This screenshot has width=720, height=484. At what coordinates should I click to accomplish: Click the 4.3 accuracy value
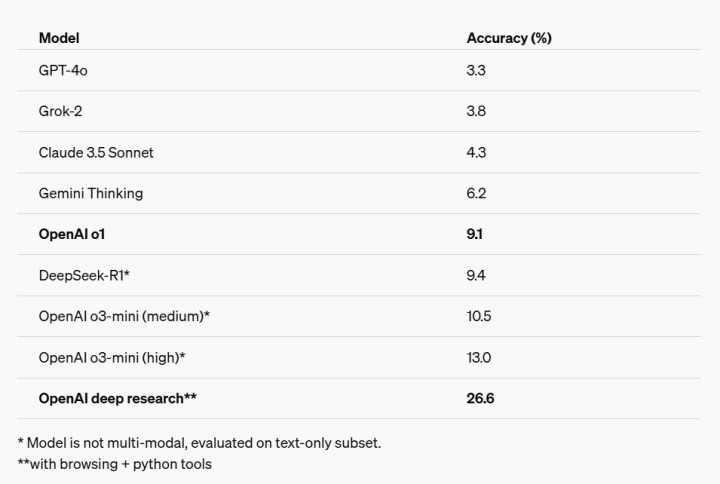pos(476,153)
